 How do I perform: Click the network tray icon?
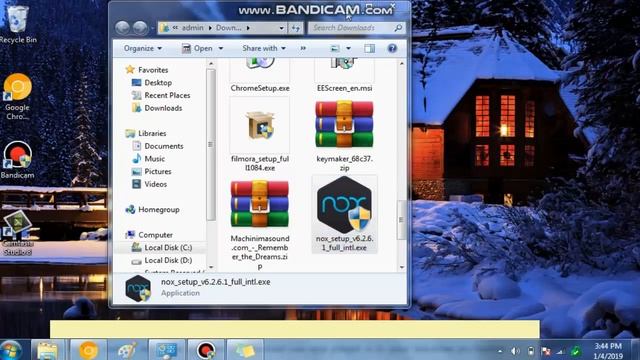point(560,351)
